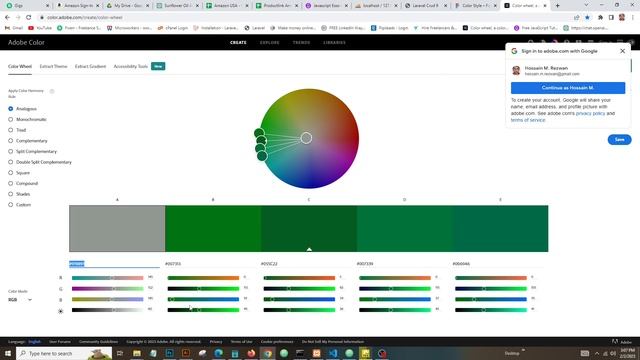
Task: Reload the page with refresh icon
Action: (x=28, y=18)
